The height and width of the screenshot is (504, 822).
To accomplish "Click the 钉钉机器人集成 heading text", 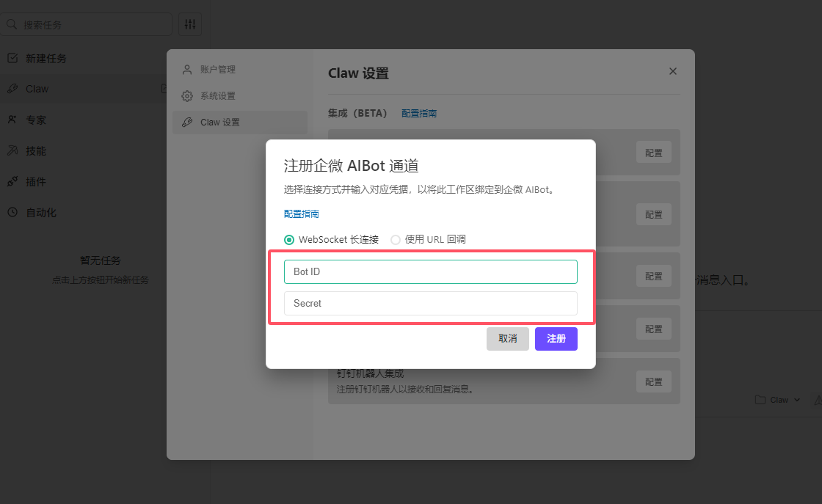I will tap(370, 373).
